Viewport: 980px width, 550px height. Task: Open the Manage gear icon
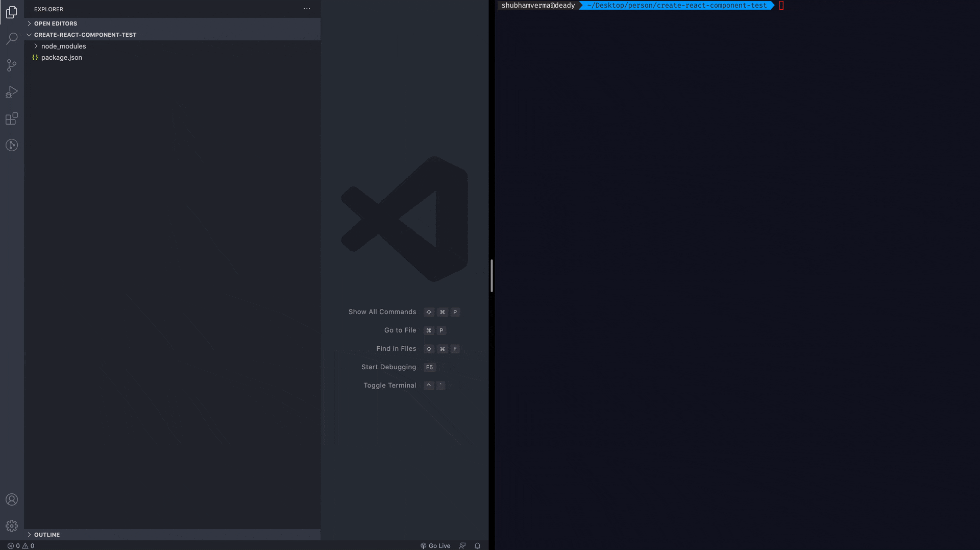pyautogui.click(x=12, y=526)
